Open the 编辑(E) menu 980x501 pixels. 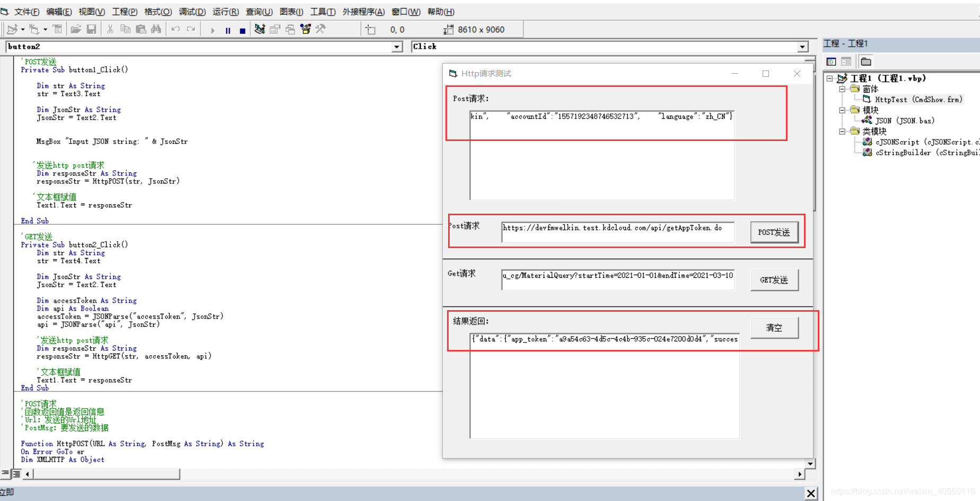(x=59, y=12)
